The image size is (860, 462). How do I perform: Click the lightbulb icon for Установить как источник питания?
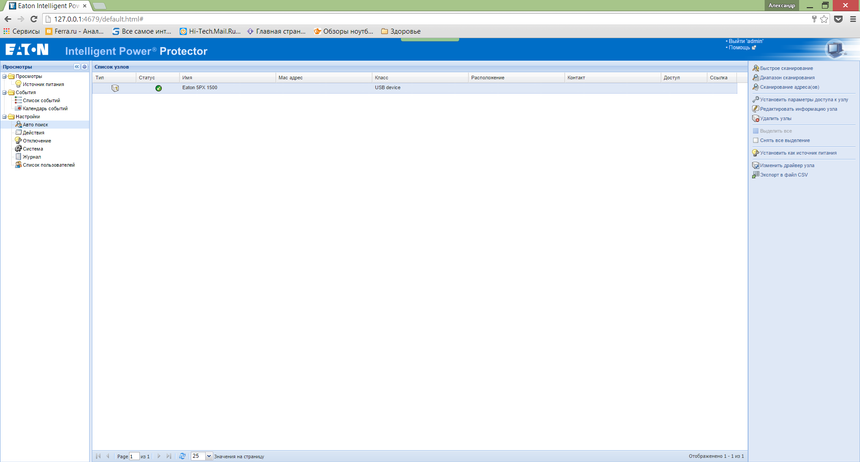click(x=755, y=153)
